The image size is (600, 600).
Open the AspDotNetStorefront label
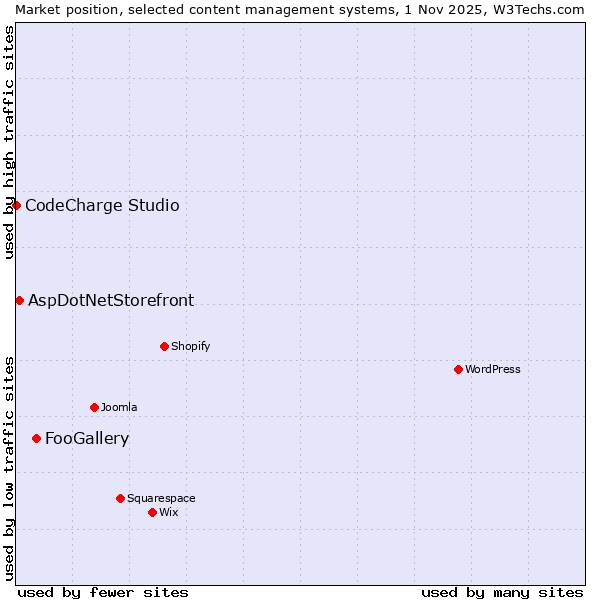[x=111, y=300]
